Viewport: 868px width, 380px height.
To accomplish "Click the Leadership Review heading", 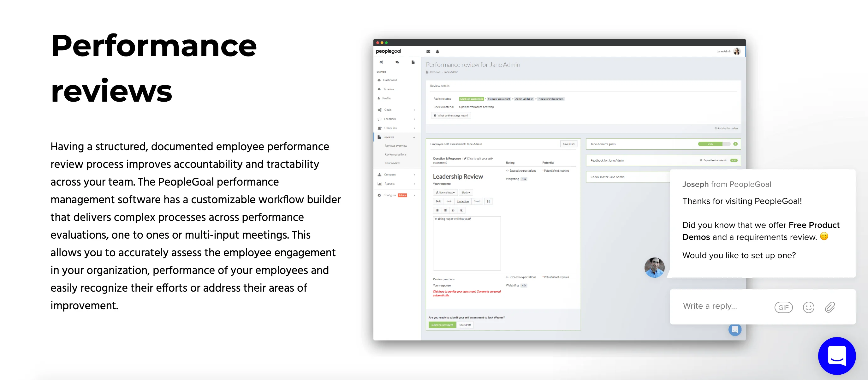I will [x=458, y=176].
